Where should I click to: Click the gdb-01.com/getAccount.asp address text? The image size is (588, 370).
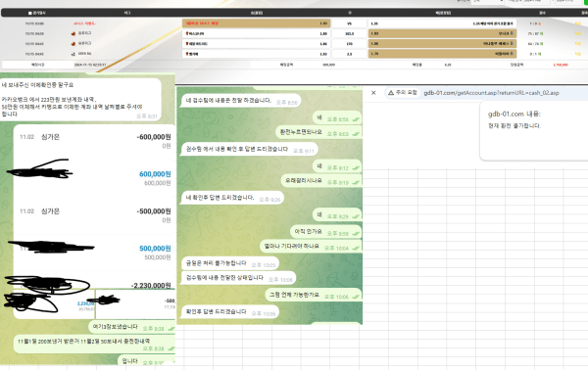tap(491, 93)
